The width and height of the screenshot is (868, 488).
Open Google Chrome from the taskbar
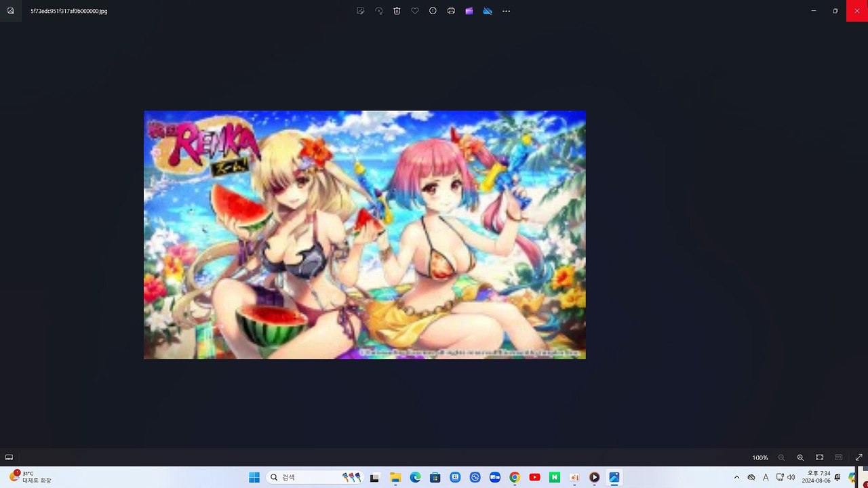point(515,477)
